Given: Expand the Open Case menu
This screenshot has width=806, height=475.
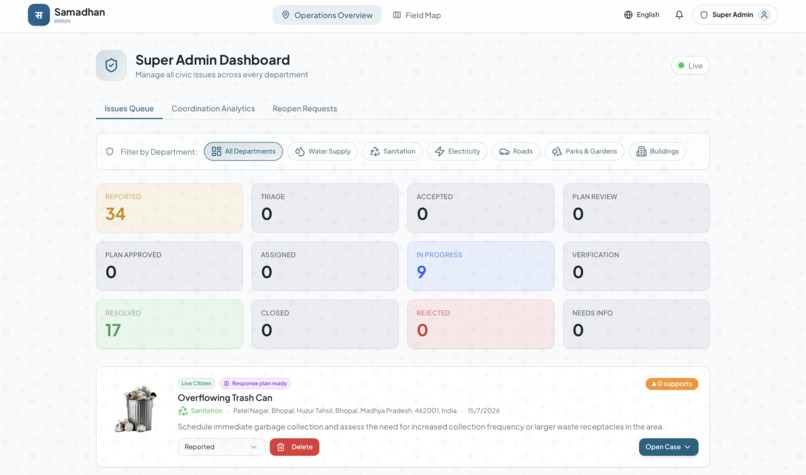Looking at the screenshot, I should [x=668, y=447].
